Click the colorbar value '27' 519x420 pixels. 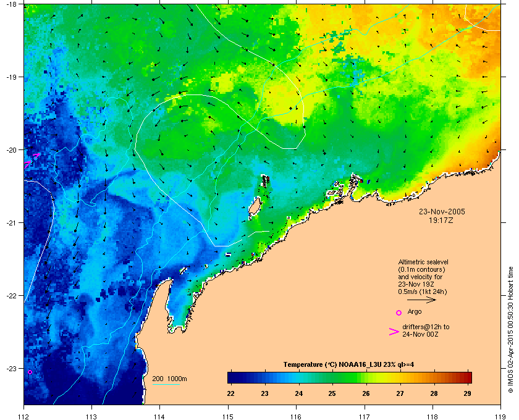[400, 393]
